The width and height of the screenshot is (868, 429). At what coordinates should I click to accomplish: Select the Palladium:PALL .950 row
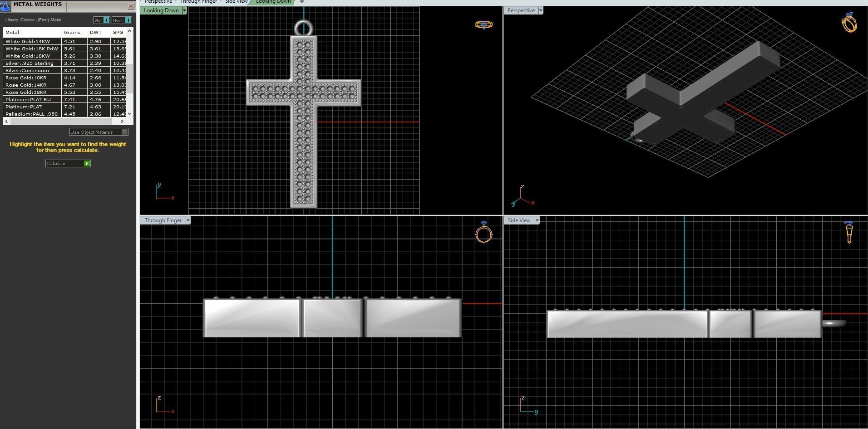pos(64,114)
